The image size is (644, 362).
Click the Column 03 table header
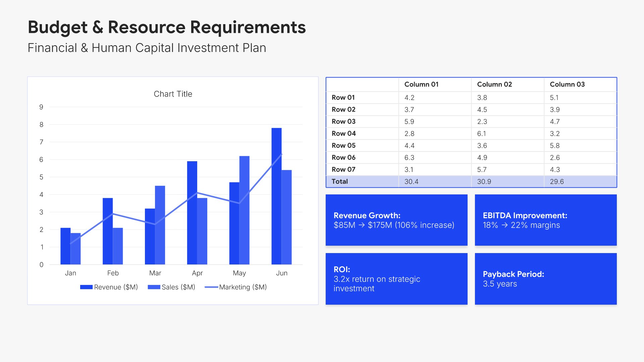567,84
